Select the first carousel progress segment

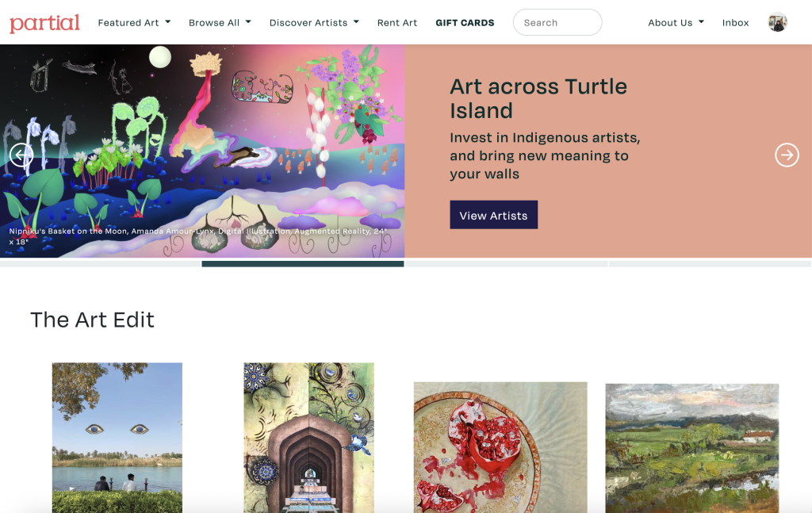pyautogui.click(x=101, y=264)
